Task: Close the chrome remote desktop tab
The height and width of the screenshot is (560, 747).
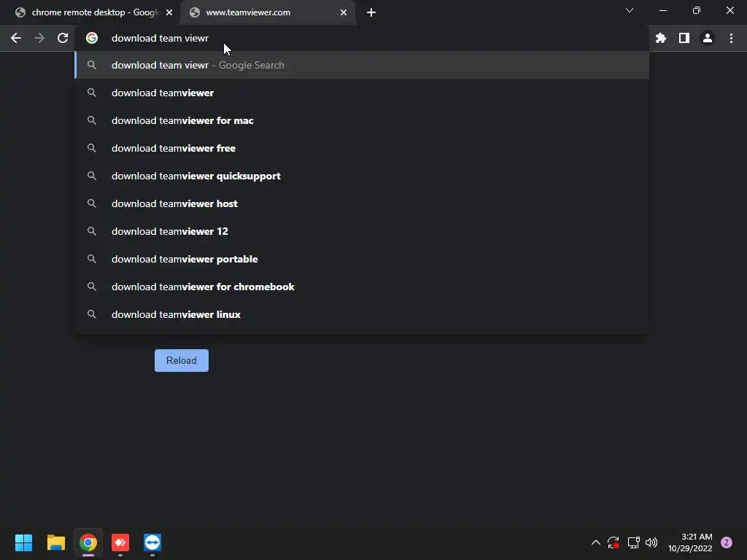Action: pos(169,12)
